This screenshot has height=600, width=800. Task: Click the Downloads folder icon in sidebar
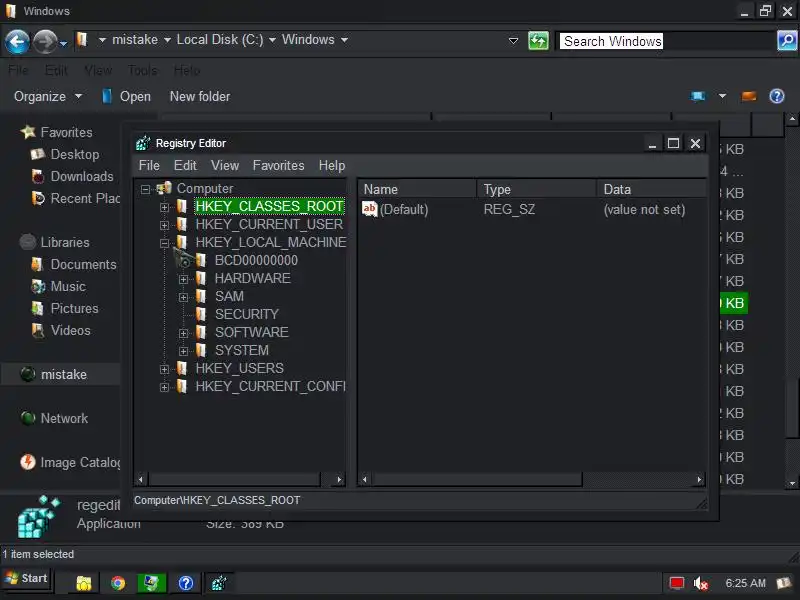(38, 176)
